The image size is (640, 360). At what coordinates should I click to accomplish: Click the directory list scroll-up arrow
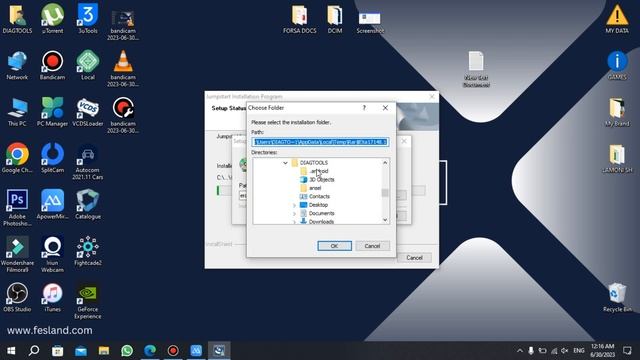pyautogui.click(x=385, y=162)
